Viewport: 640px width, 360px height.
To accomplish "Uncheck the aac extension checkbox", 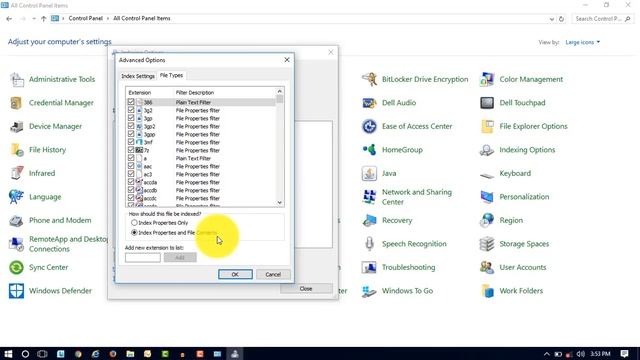I will coord(131,166).
